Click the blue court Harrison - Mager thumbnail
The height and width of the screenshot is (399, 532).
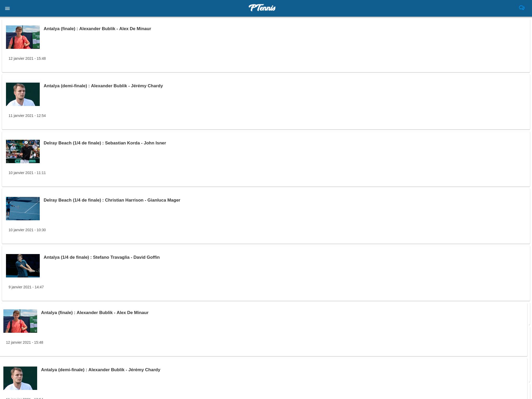[x=23, y=209]
